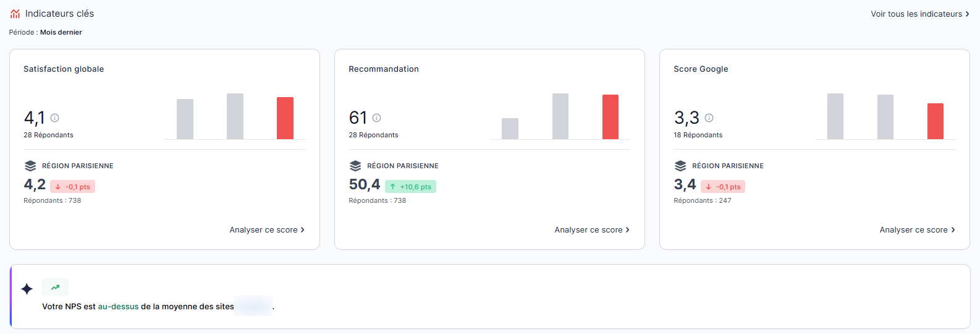Click the info icon beside the 3,3 score
Screen dimensions: 980x334
click(709, 118)
